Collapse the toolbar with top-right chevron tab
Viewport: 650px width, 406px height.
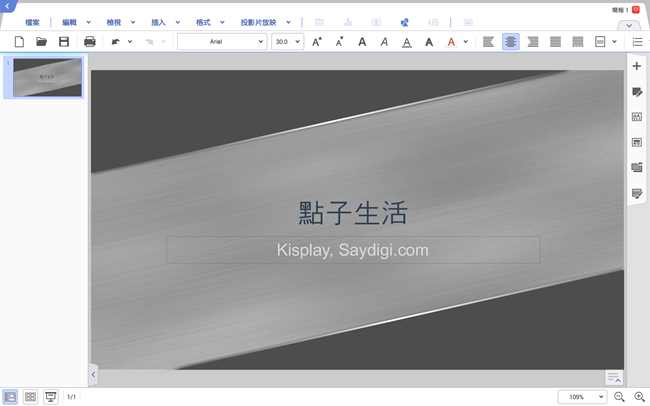click(629, 26)
